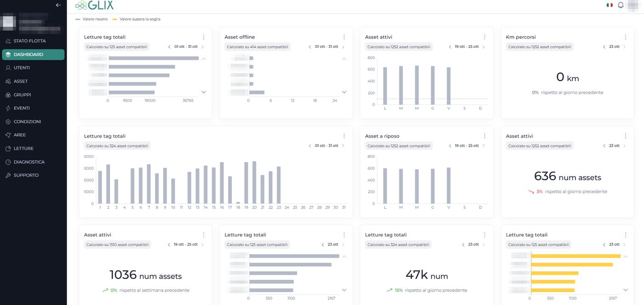Click Calcolato su 414 asset compatibili badge
Screen dimensions: 644x305
[x=258, y=47]
